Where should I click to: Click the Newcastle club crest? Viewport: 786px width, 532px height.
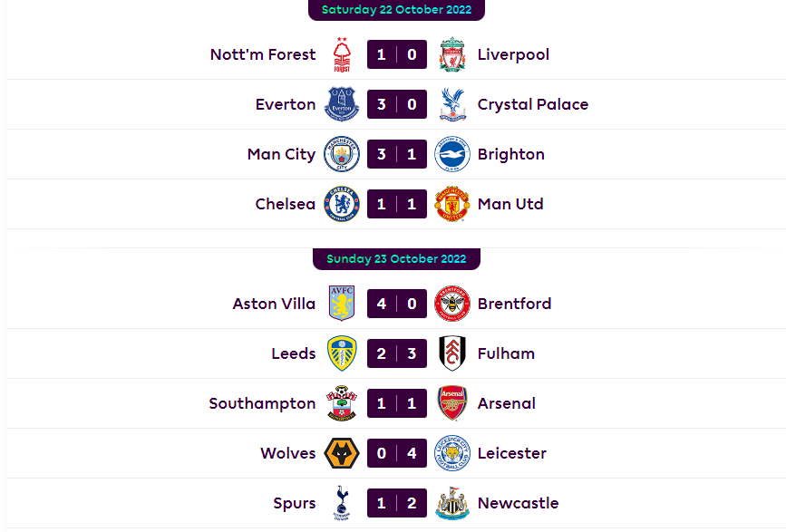[x=451, y=503]
